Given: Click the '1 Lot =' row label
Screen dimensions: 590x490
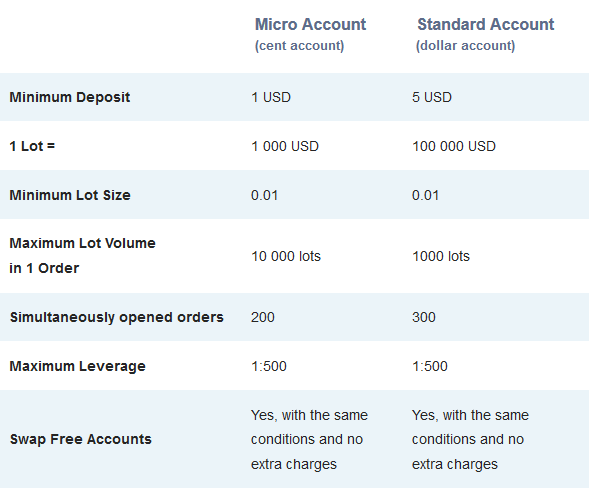Looking at the screenshot, I should 32,146.
